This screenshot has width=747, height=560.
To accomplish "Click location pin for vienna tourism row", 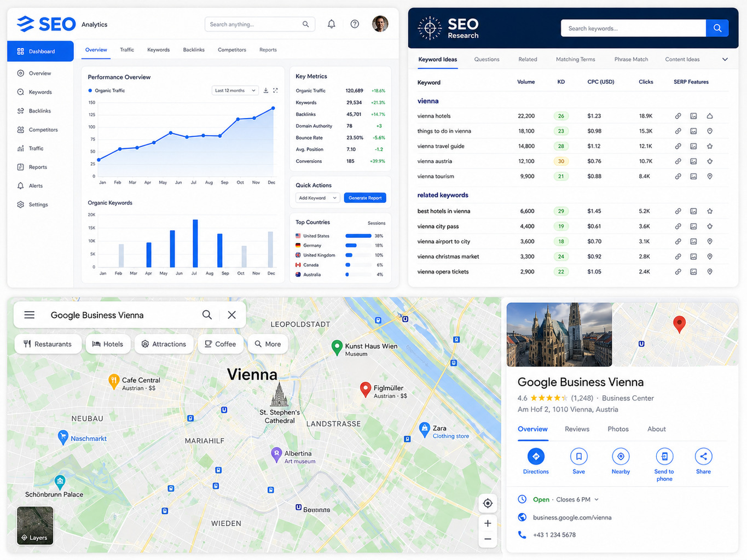I will [x=710, y=176].
